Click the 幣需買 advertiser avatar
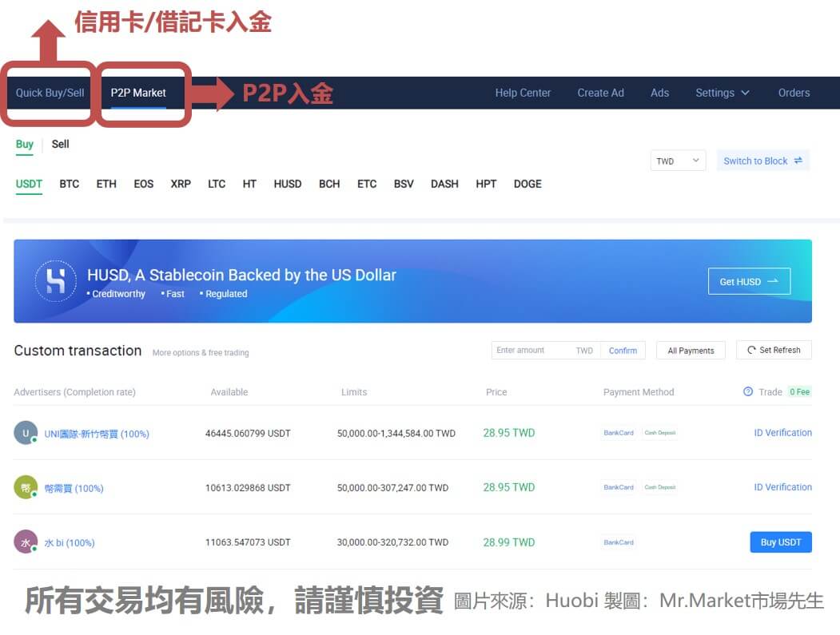 (26, 487)
